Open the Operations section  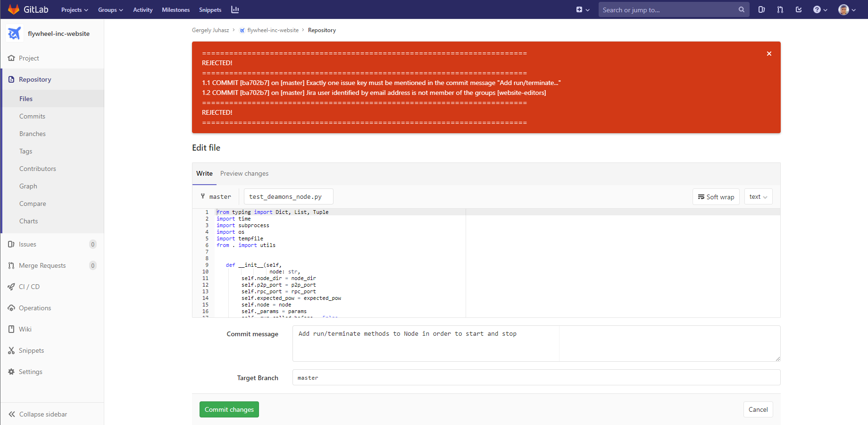pyautogui.click(x=34, y=308)
